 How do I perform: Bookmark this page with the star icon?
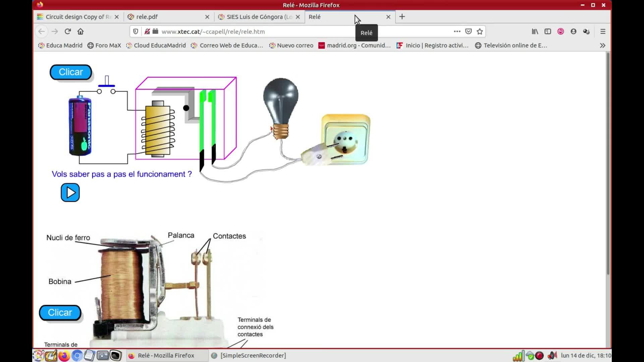tap(480, 32)
